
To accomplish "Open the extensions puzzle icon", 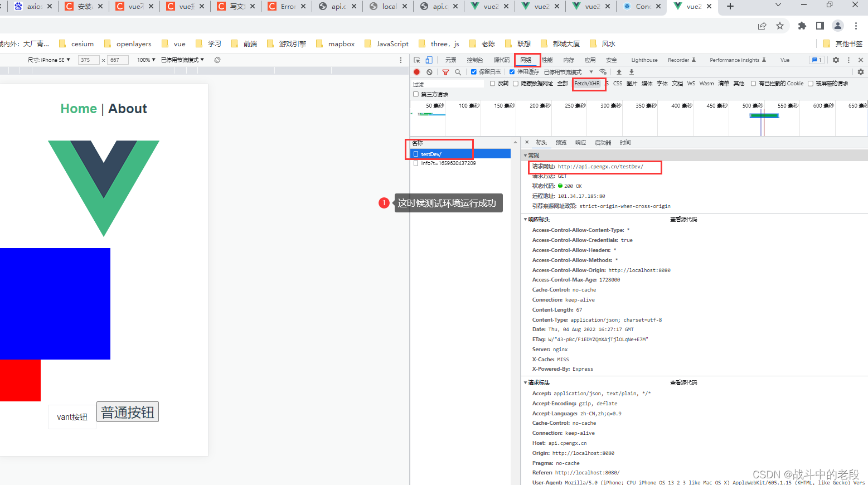I will [x=802, y=26].
